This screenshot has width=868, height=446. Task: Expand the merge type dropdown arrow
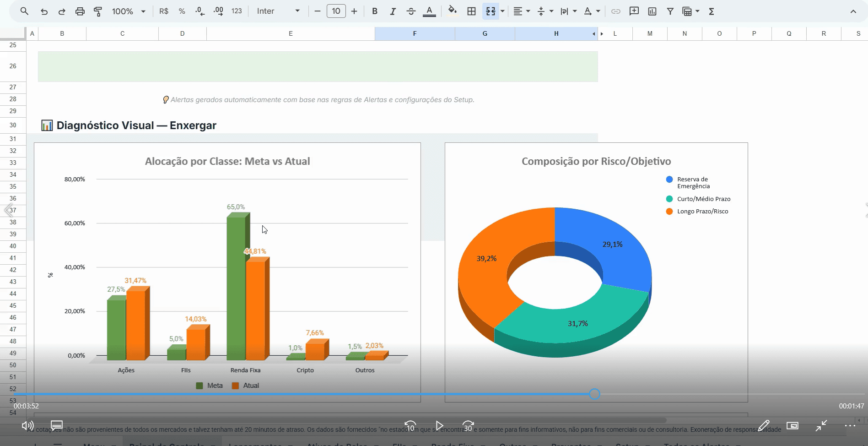503,11
